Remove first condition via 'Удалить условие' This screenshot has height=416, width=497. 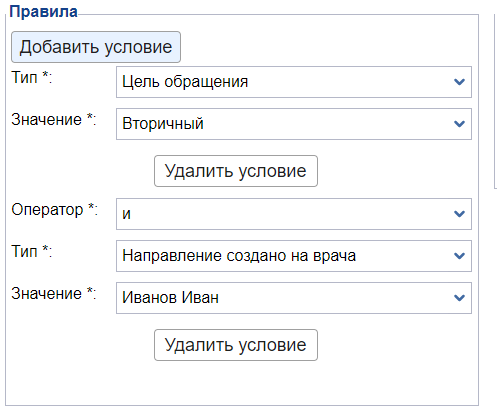pyautogui.click(x=236, y=171)
